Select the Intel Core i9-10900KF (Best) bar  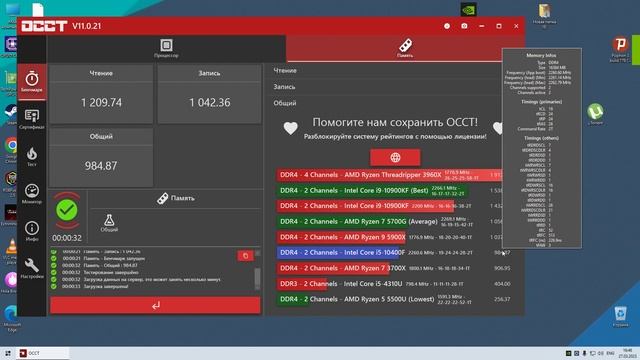(x=372, y=190)
